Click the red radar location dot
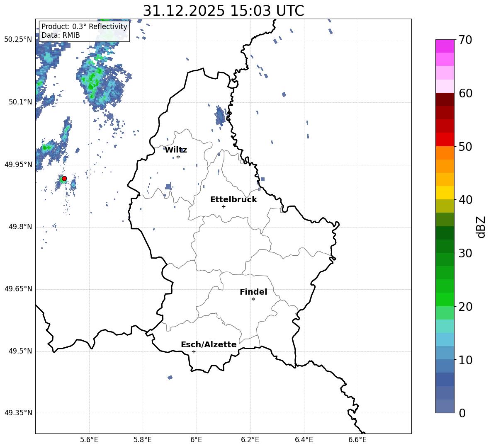491x448 pixels. (x=64, y=179)
